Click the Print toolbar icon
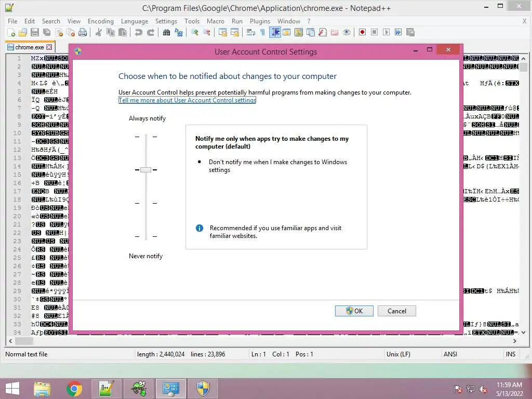 coord(83,32)
